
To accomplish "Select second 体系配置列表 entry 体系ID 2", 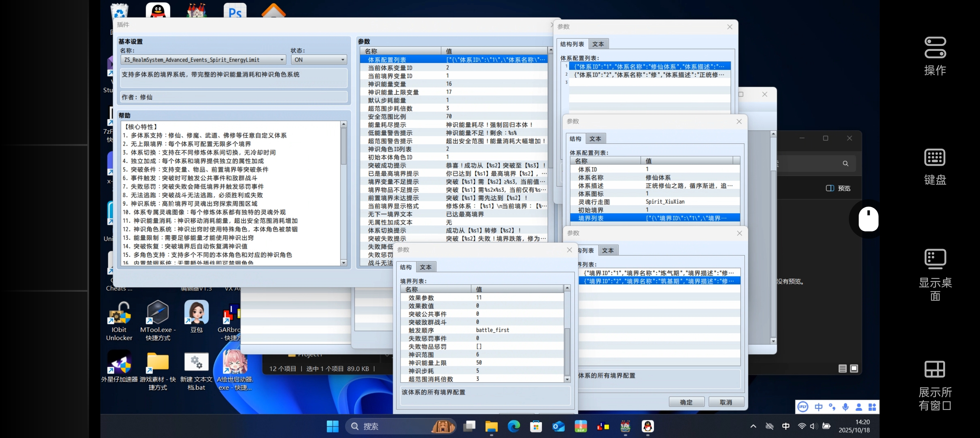I will pos(650,75).
